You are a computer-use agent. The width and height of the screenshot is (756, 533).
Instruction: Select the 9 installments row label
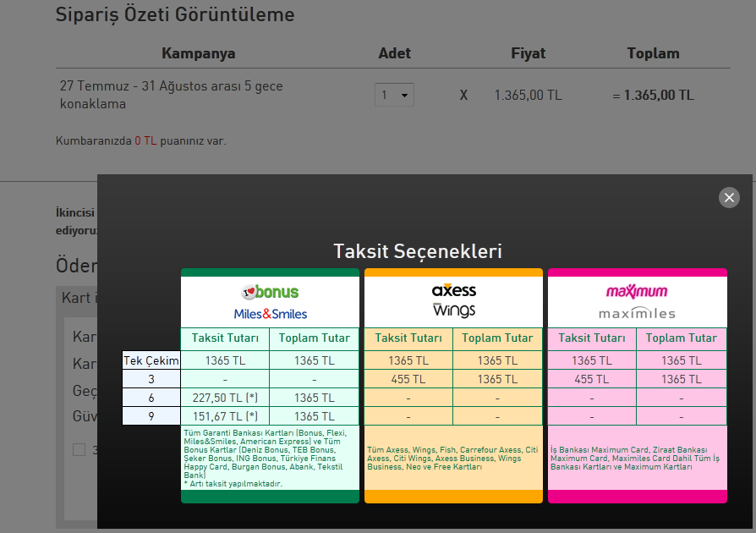(x=151, y=416)
